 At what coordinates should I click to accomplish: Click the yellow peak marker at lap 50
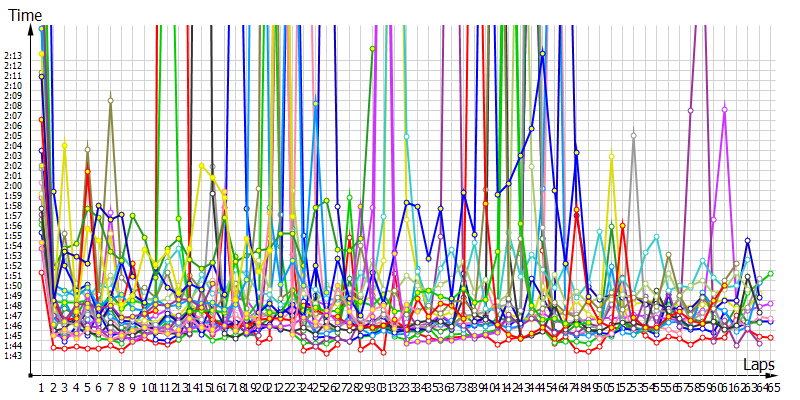click(611, 156)
